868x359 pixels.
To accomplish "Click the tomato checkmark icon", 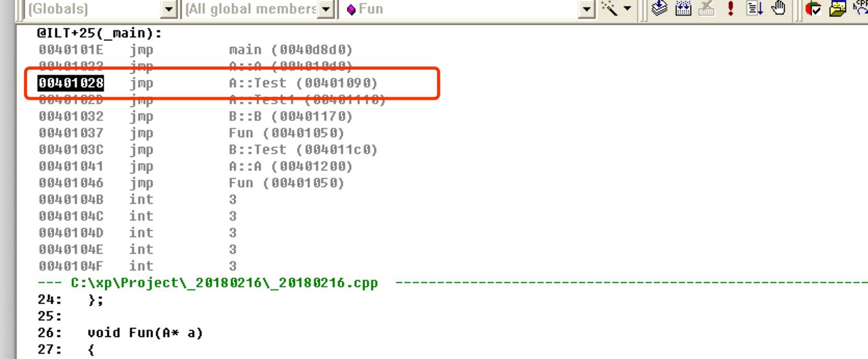I will tap(813, 8).
